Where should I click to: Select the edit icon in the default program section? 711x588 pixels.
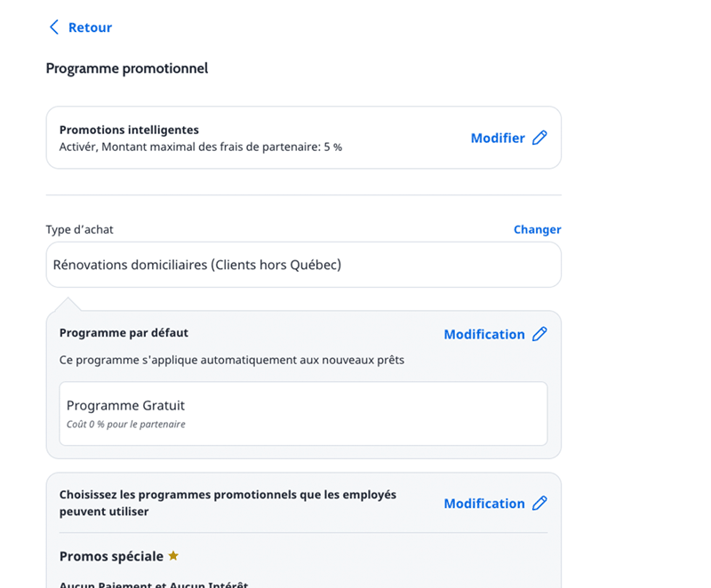[x=540, y=333]
